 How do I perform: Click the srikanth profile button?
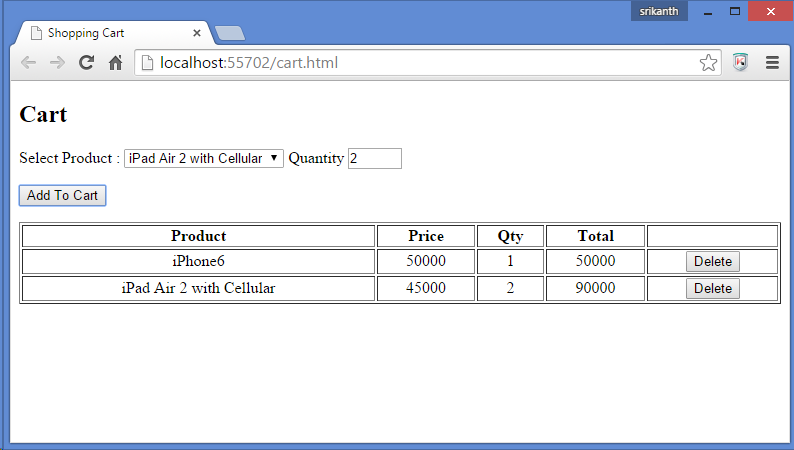[x=659, y=11]
